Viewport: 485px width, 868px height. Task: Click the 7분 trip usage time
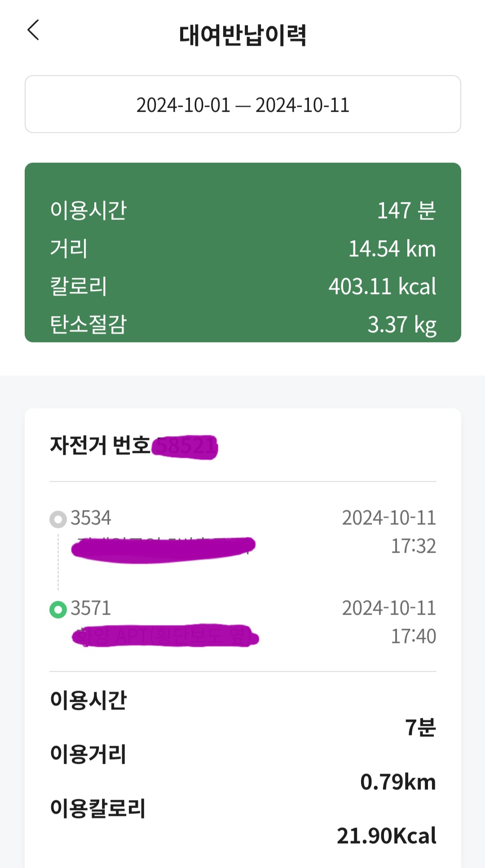pos(420,727)
